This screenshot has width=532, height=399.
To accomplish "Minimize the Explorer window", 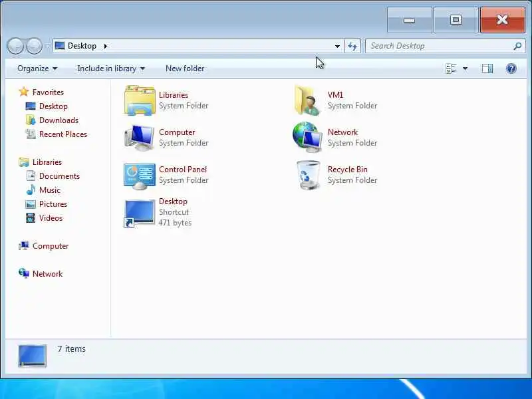I will pos(410,20).
